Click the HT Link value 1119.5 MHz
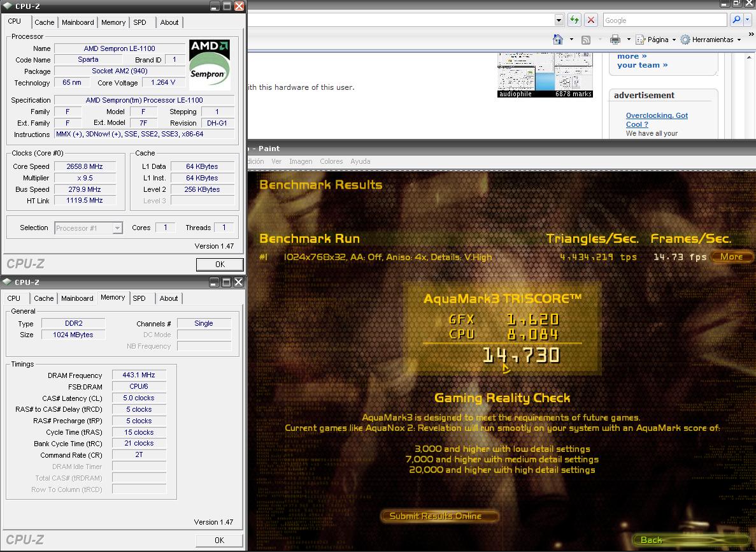The image size is (756, 552). pyautogui.click(x=85, y=200)
